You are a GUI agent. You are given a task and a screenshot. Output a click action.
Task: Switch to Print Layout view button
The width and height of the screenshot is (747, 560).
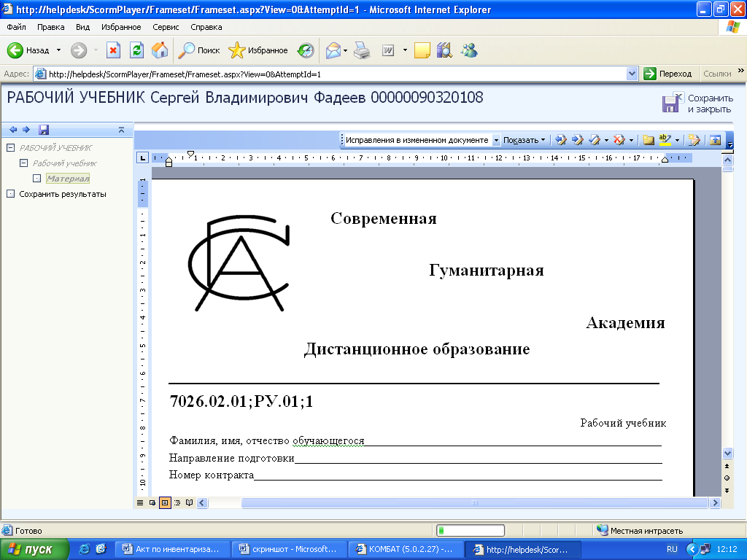165,502
